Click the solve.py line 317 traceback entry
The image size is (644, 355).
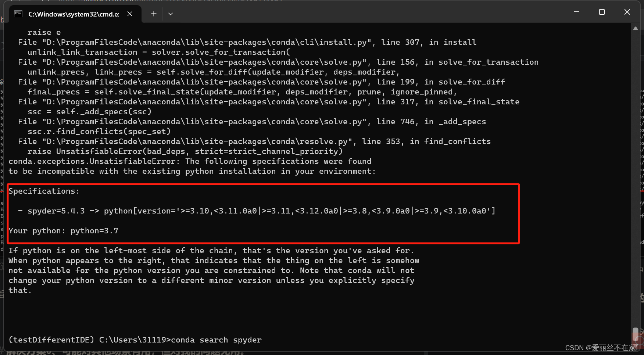tap(269, 102)
